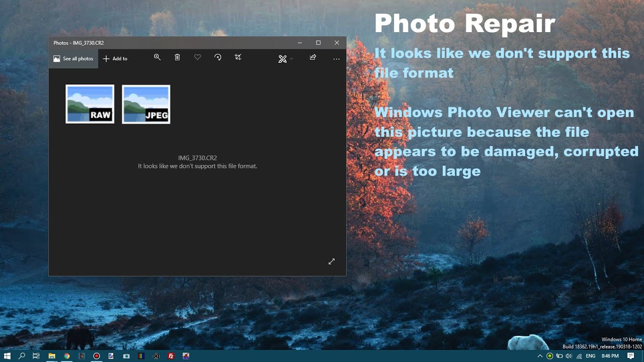
Task: Click the IMG_3730.CR2 filename text
Action: coord(198,158)
